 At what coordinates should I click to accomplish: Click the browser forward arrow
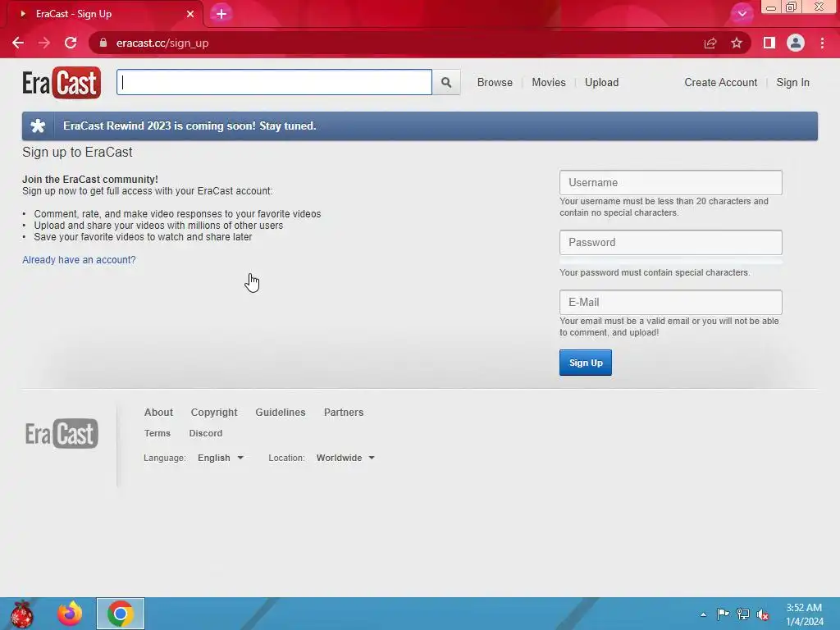point(44,43)
